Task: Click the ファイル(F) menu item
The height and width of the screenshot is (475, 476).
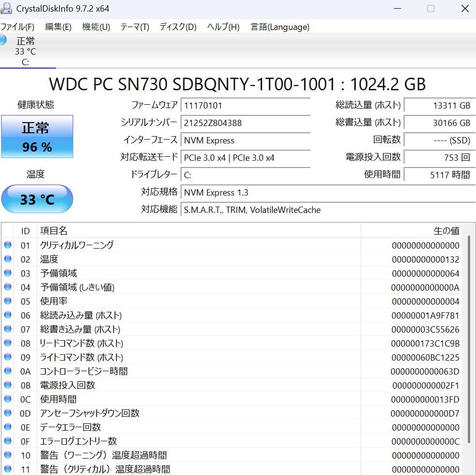Action: [x=18, y=27]
